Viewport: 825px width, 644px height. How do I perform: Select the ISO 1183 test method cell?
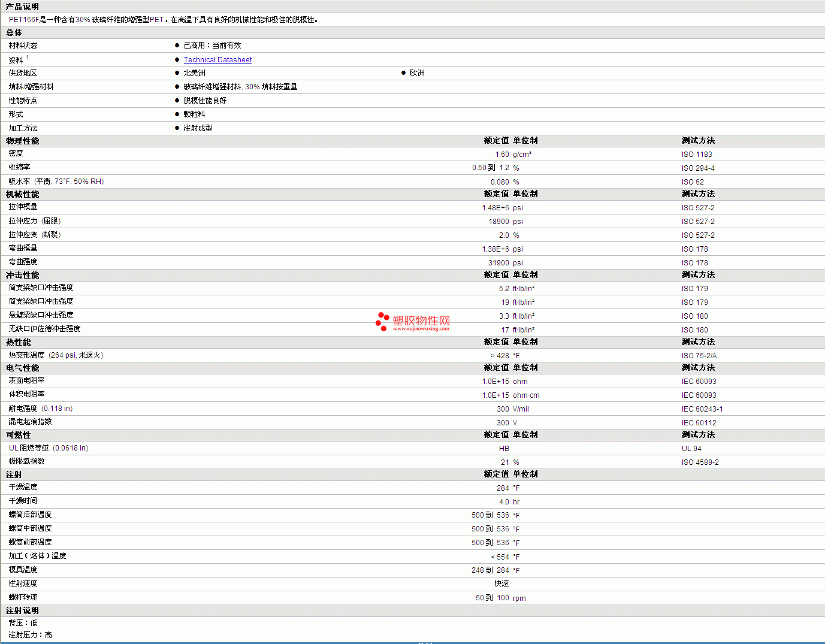click(697, 155)
